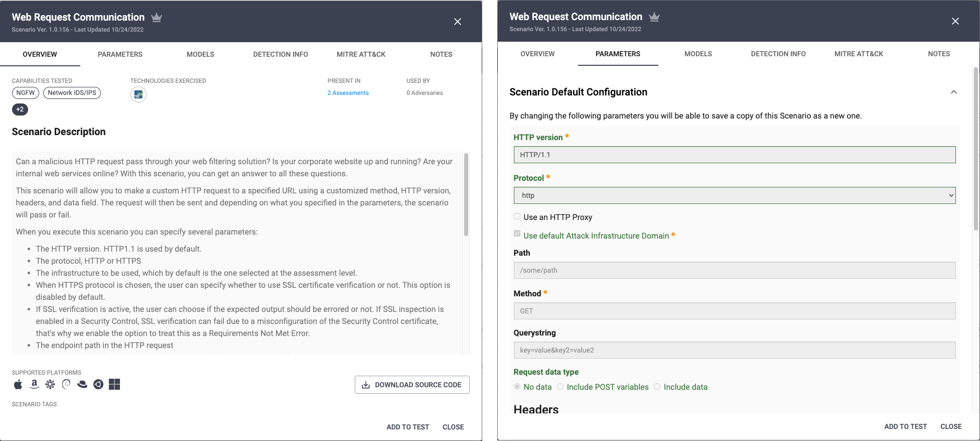Click the Download Source Code button

click(412, 385)
